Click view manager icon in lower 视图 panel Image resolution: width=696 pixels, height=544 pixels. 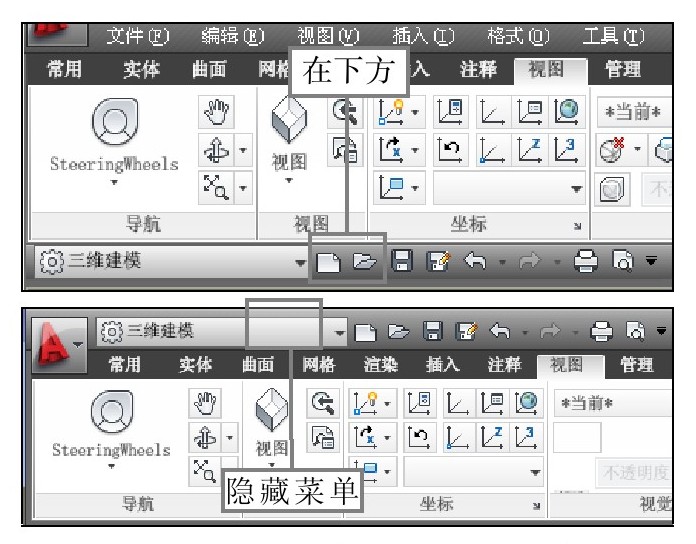coord(323,437)
